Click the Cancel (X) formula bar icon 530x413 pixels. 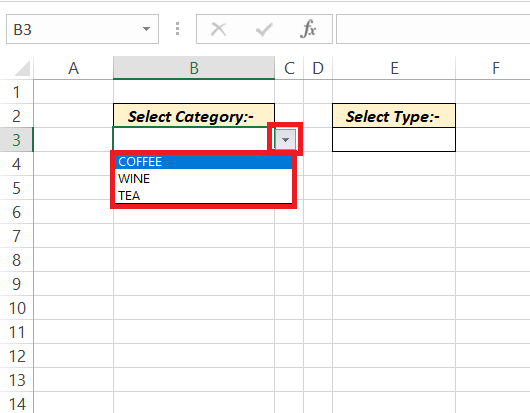(x=218, y=29)
